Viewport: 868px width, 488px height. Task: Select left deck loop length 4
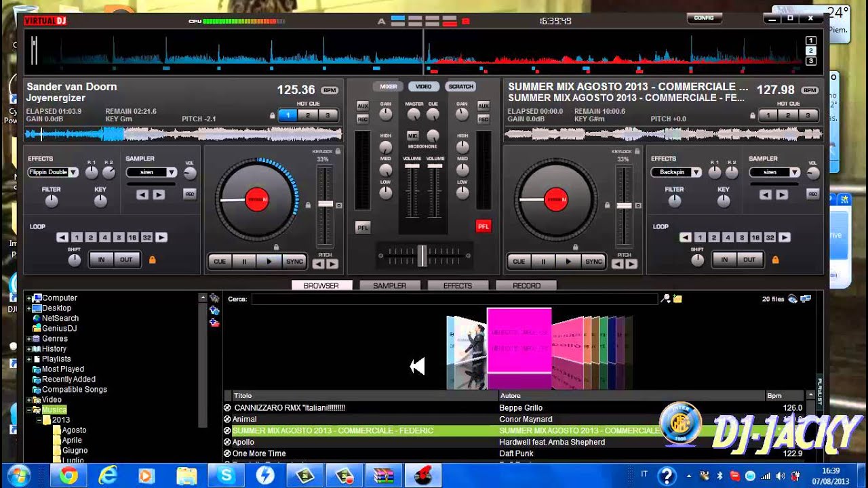(x=104, y=237)
